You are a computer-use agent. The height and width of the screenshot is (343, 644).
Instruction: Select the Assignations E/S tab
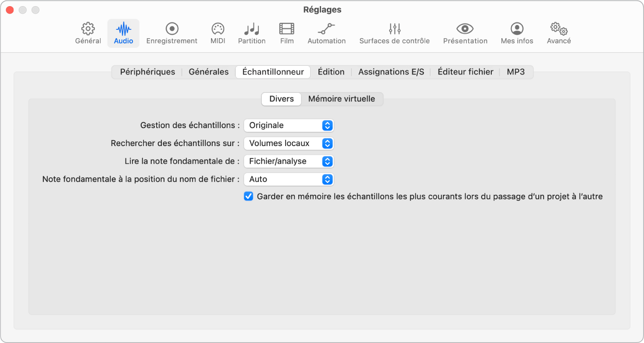tap(391, 72)
